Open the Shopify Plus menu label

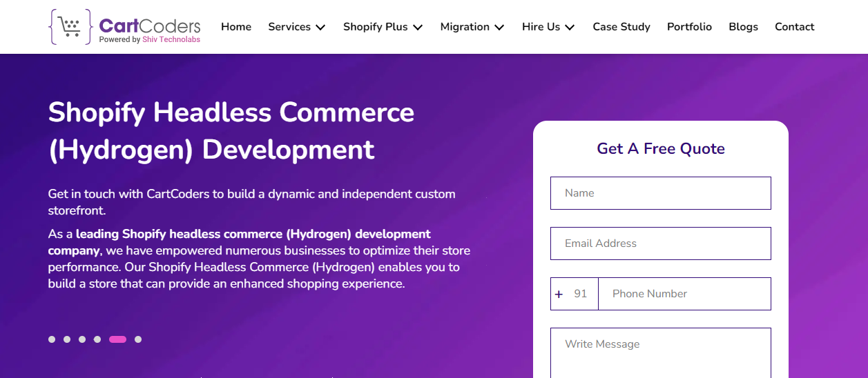pos(376,27)
